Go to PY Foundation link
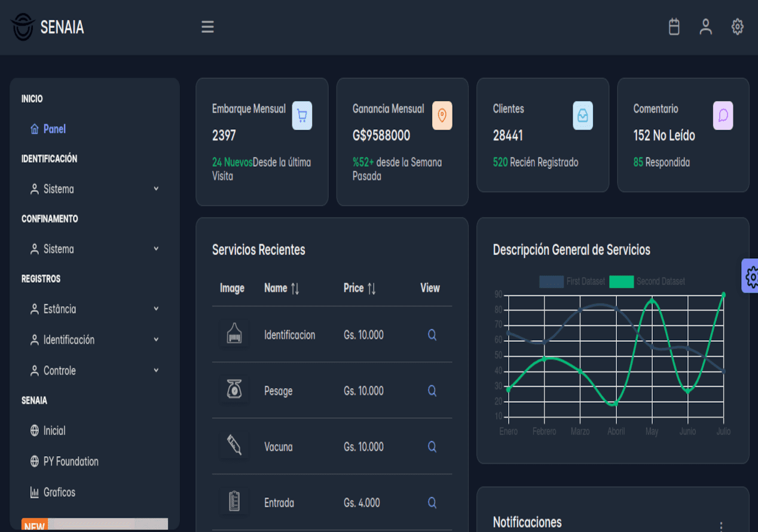The width and height of the screenshot is (758, 532). pyautogui.click(x=70, y=461)
